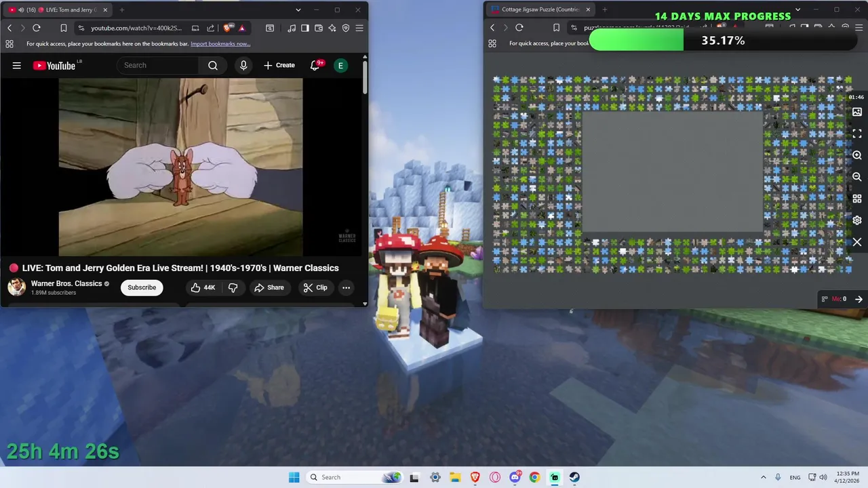Open Brave VPN shield icon in YouTube window

[x=346, y=28]
